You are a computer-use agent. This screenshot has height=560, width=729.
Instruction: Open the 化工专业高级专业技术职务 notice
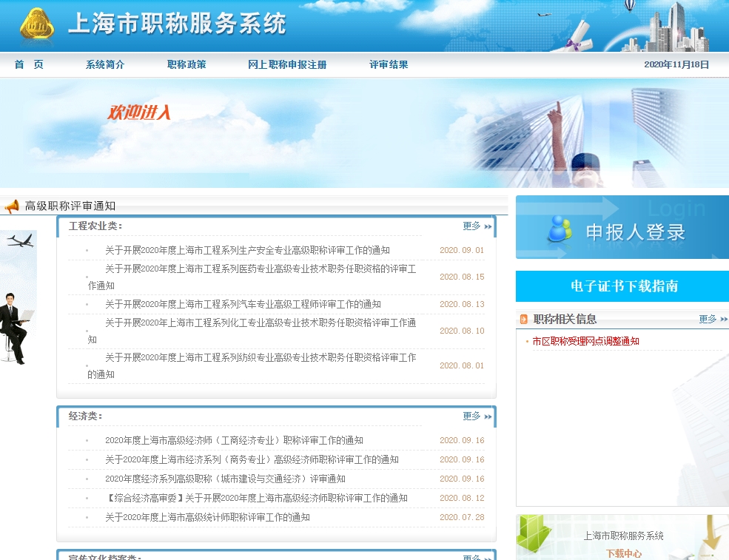pyautogui.click(x=252, y=331)
